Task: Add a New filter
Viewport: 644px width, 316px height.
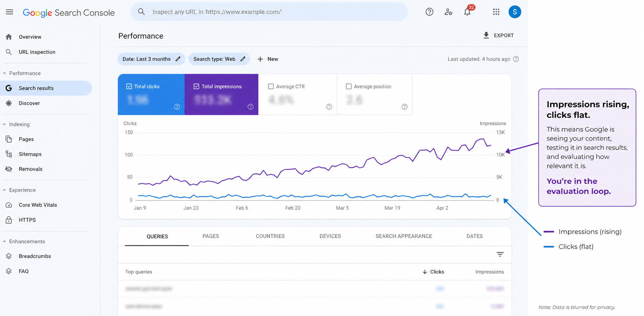Action: coord(268,59)
